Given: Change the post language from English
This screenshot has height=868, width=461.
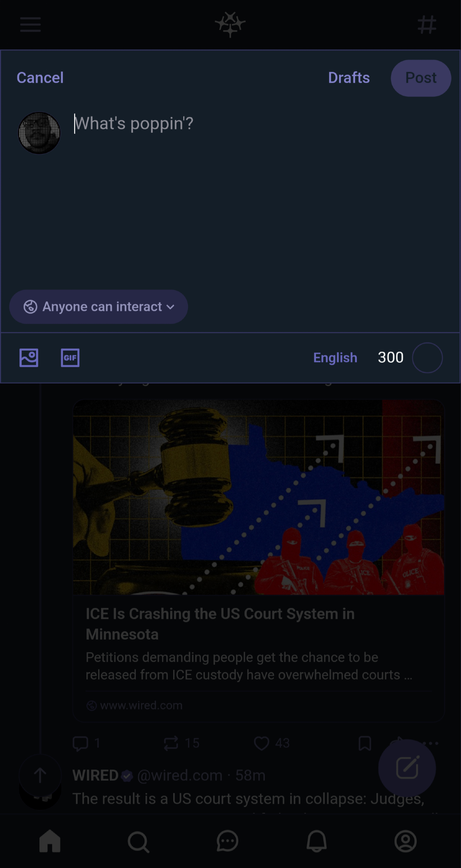Looking at the screenshot, I should [x=335, y=358].
